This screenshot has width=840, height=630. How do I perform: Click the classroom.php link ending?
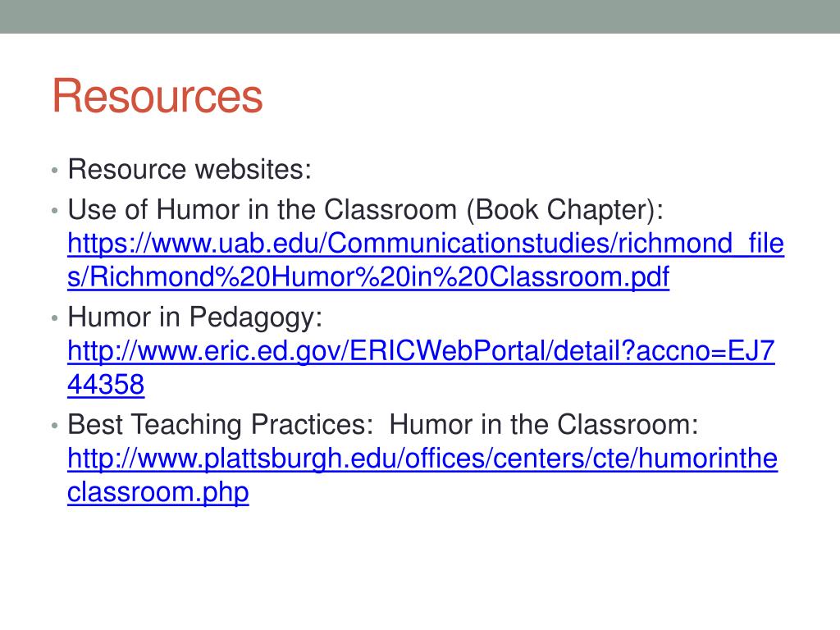(158, 492)
